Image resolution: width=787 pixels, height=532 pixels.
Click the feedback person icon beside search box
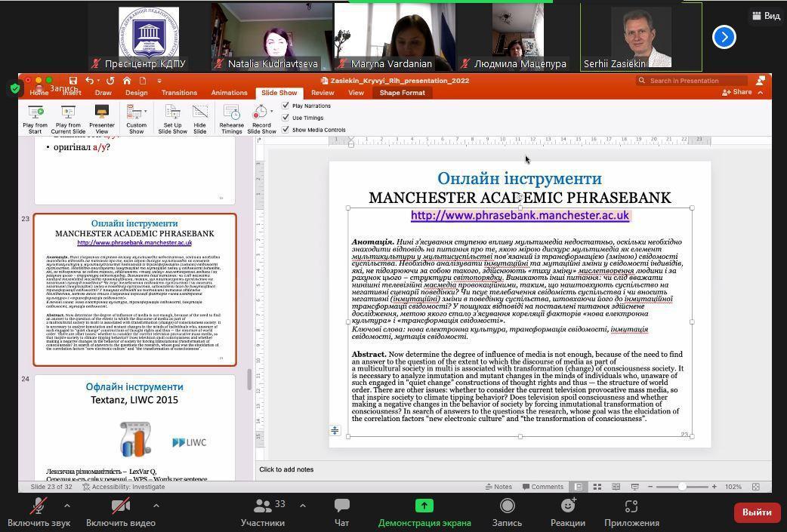coord(761,80)
